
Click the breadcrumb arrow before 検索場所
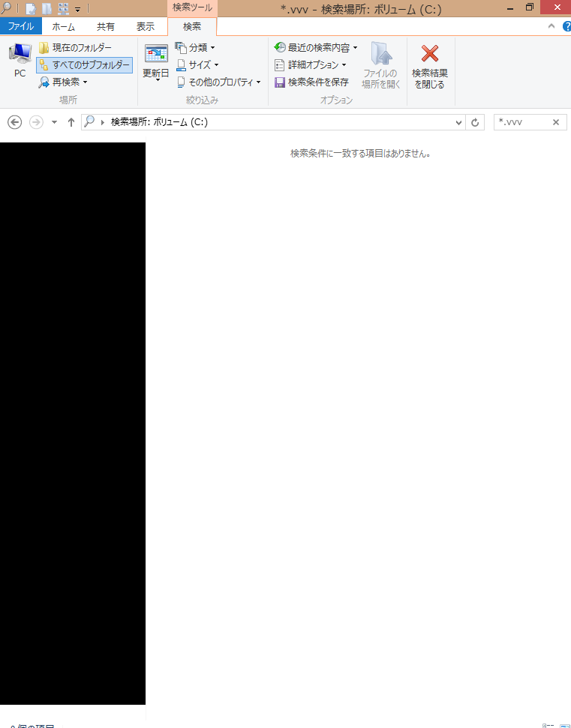pos(103,122)
